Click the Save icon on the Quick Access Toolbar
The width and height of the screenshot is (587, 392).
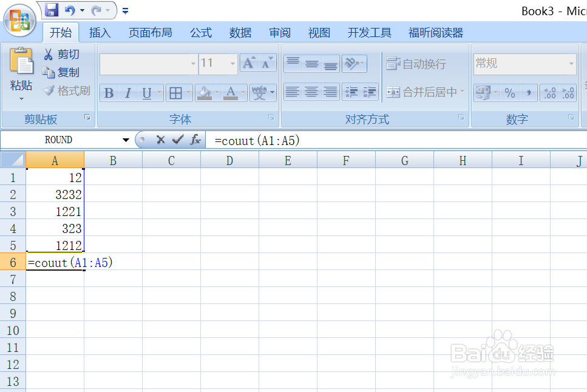click(51, 10)
